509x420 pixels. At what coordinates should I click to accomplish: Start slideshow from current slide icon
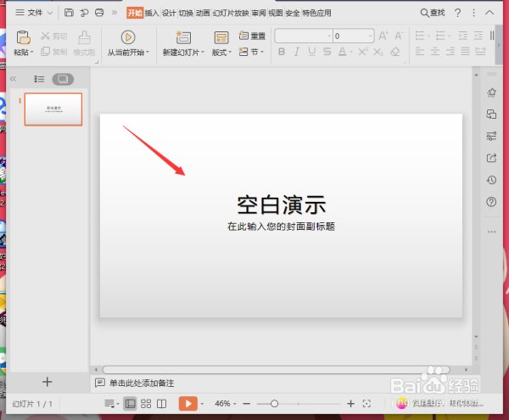coord(128,37)
